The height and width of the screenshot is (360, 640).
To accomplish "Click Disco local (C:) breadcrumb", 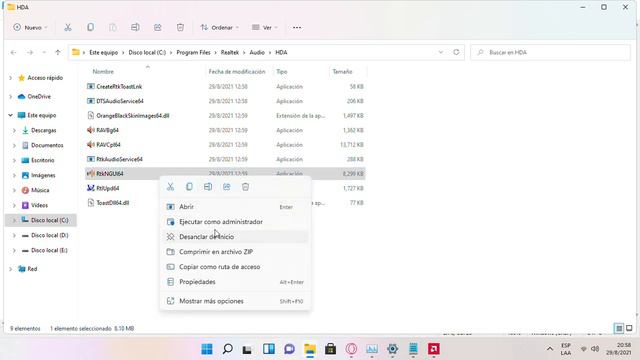I will [x=147, y=52].
